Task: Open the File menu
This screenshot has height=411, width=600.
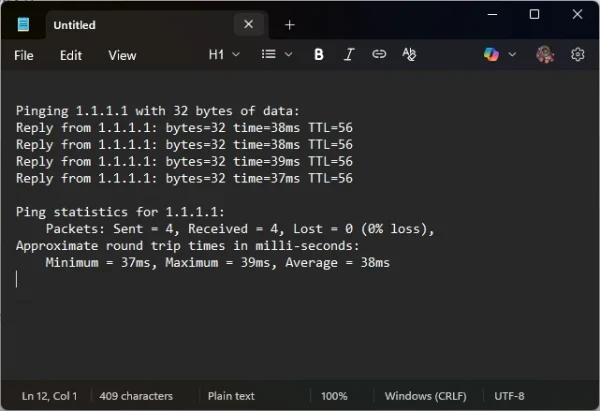Action: click(24, 56)
